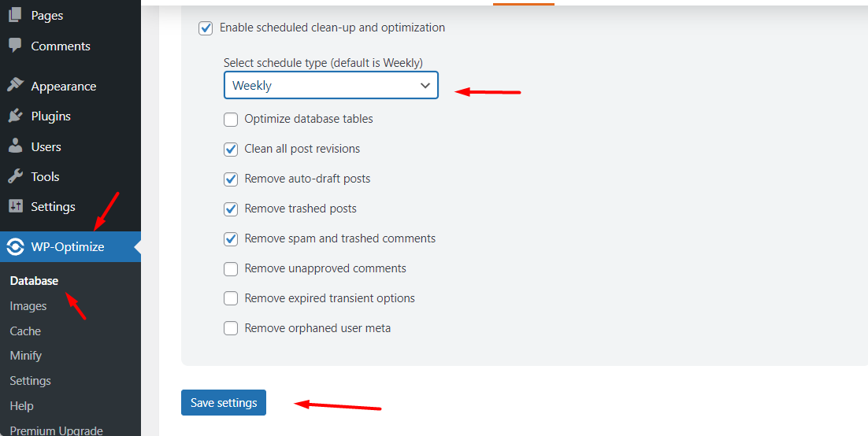
Task: Click the Users person icon
Action: (x=15, y=146)
